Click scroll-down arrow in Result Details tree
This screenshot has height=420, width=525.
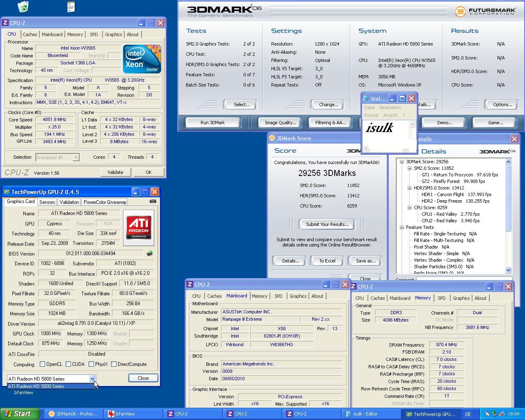click(x=509, y=270)
